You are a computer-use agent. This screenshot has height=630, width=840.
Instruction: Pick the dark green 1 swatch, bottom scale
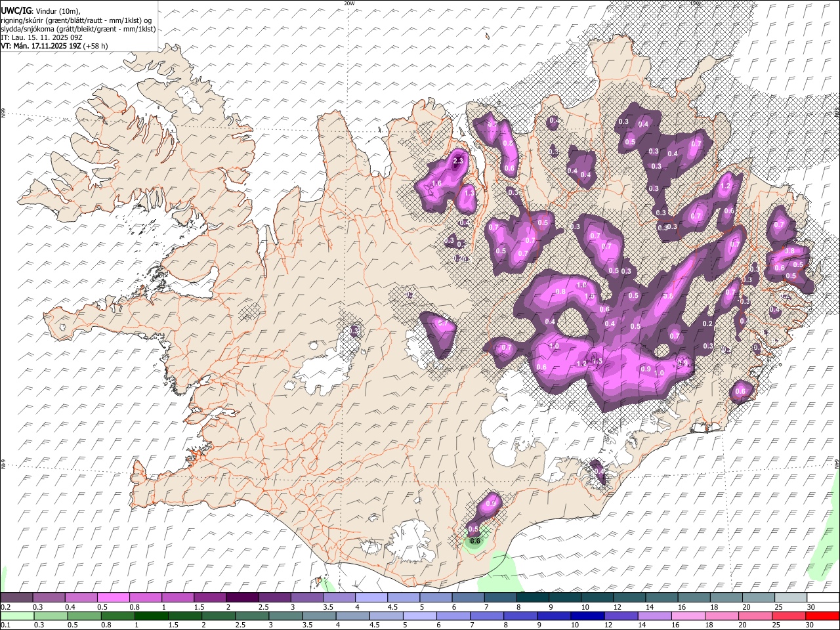(151, 616)
